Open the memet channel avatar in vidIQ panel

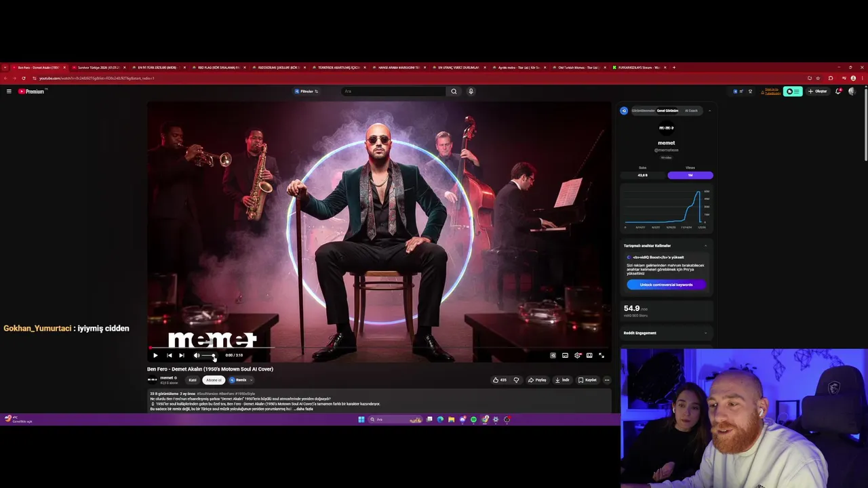(667, 127)
